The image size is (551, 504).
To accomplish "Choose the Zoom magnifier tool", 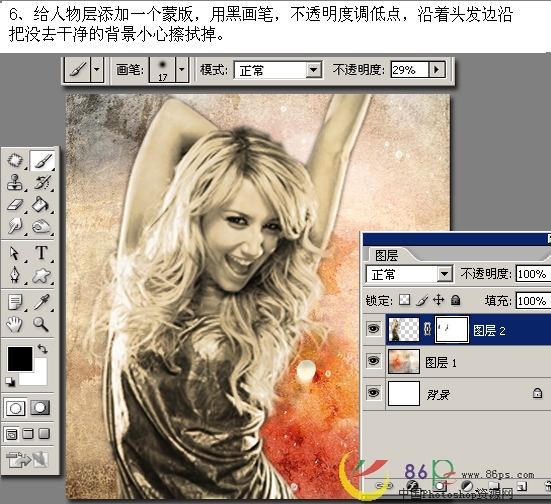I will pos(41,324).
